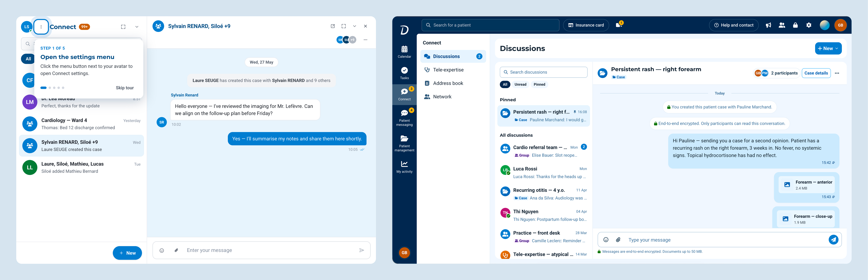Open My activity in the sidebar
868x280 pixels.
pos(404,167)
